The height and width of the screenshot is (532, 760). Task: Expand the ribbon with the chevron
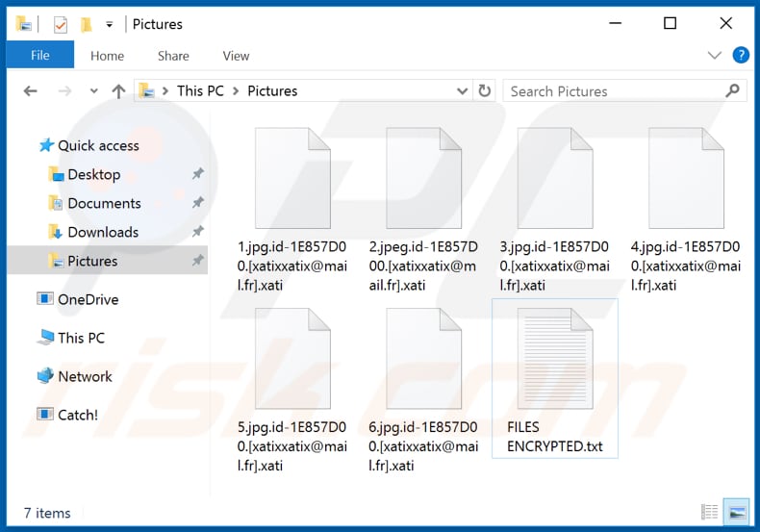pyautogui.click(x=715, y=56)
